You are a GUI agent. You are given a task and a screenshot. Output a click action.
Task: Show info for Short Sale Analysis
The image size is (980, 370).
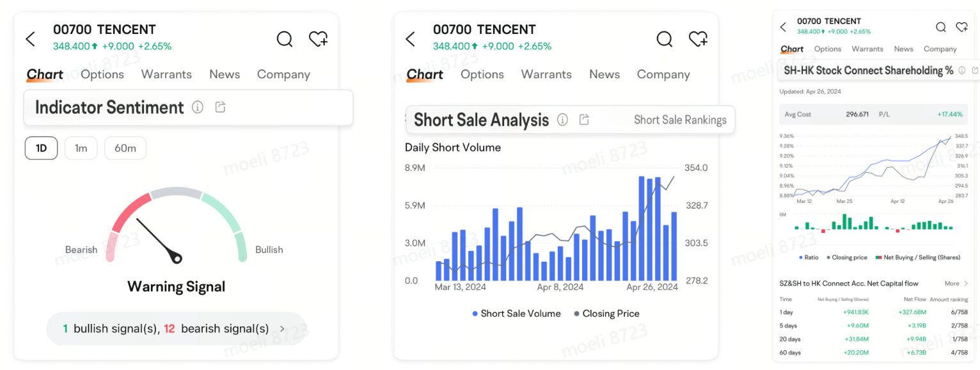click(562, 120)
